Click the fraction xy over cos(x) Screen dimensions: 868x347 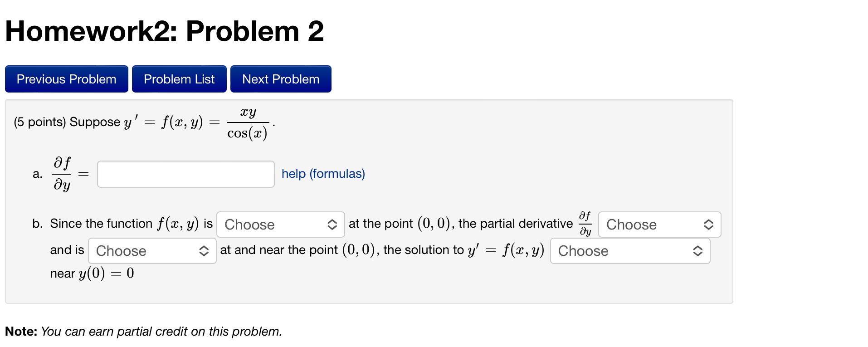tap(248, 122)
